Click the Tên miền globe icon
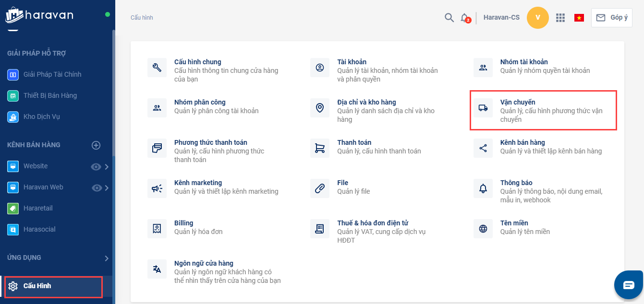 tap(483, 229)
